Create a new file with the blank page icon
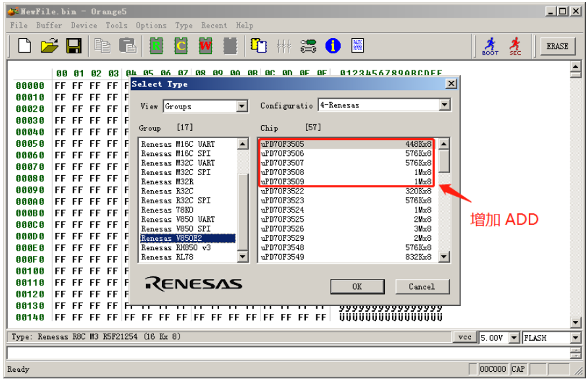Image resolution: width=588 pixels, height=381 pixels. tap(25, 46)
